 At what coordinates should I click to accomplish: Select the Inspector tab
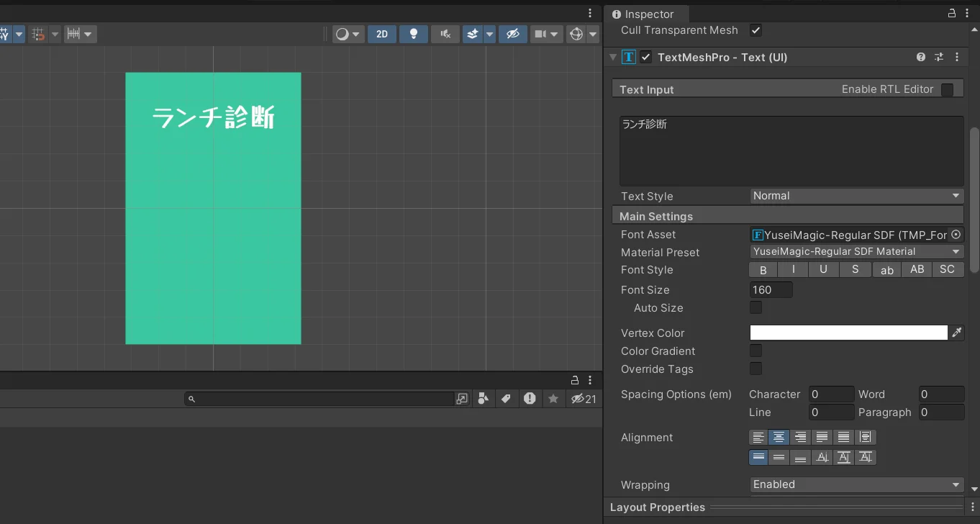pos(646,14)
